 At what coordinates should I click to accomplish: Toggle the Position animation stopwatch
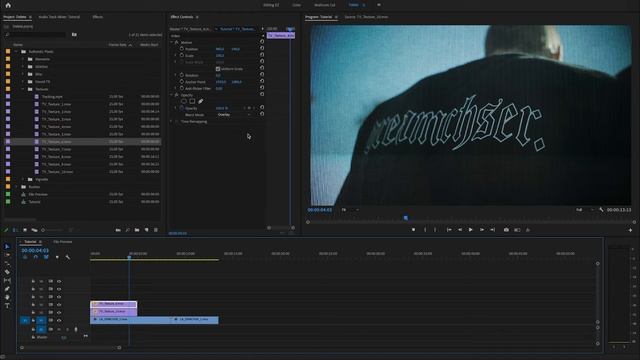pos(182,49)
